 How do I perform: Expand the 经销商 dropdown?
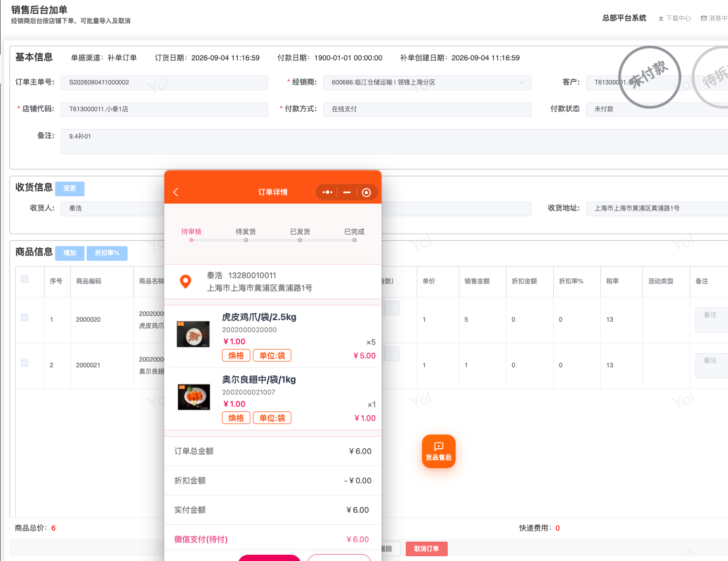pos(427,82)
